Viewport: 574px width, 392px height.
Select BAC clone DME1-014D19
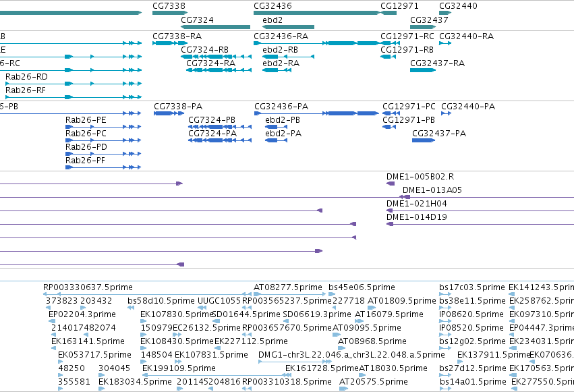pos(417,217)
